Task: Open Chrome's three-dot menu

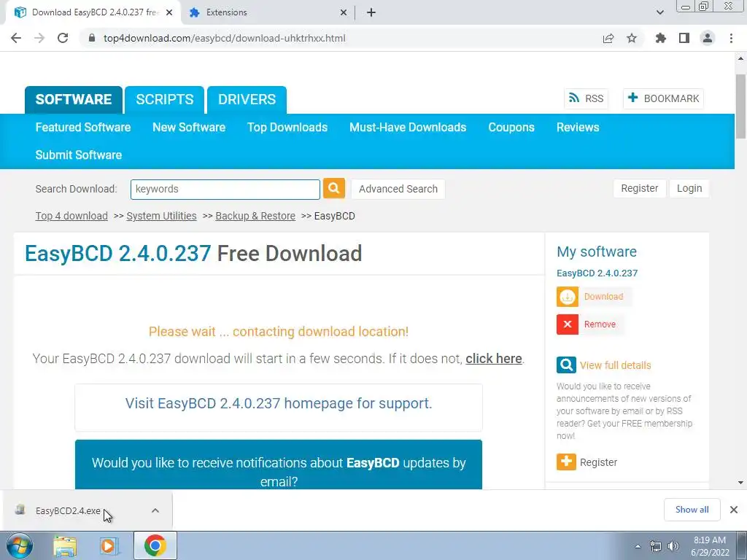Action: point(731,38)
